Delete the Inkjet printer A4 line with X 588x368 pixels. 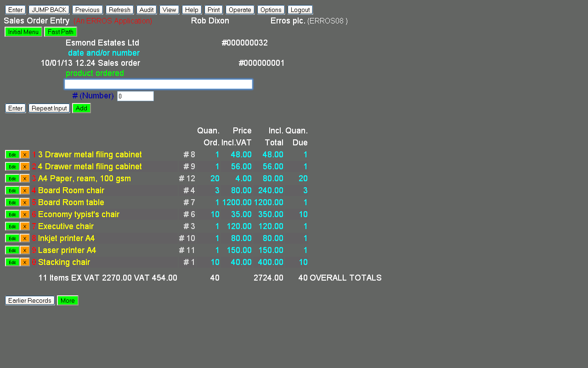pyautogui.click(x=25, y=238)
